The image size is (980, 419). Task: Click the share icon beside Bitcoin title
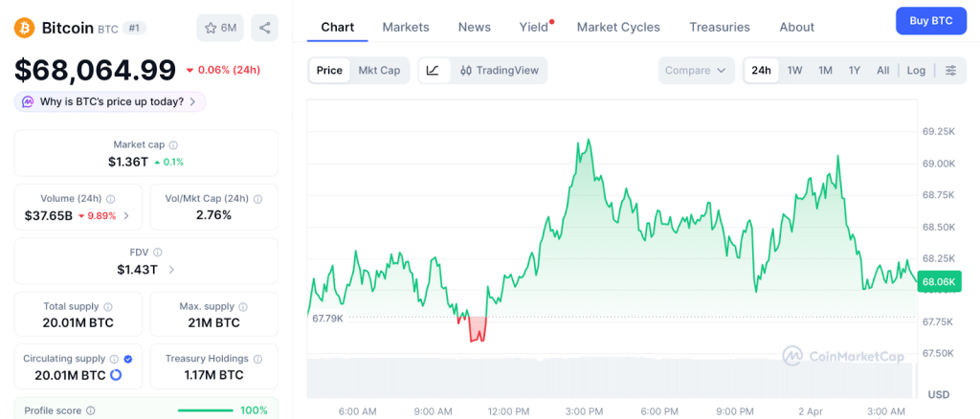point(264,28)
